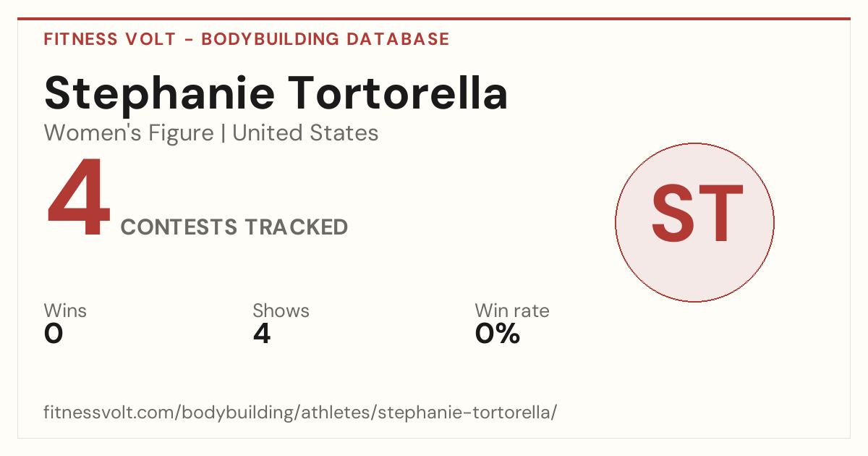Click the red top border line

434,19
